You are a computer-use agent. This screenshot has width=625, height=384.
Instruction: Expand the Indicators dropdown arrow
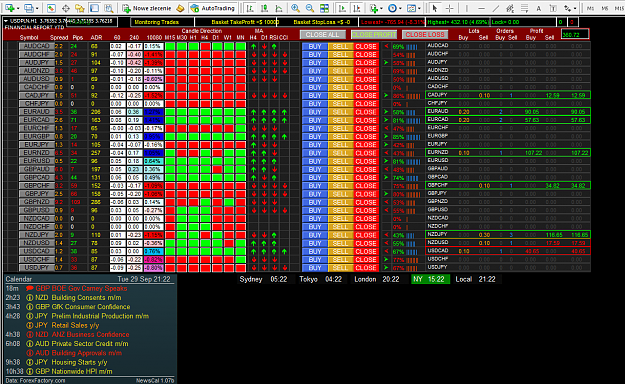[381, 8]
